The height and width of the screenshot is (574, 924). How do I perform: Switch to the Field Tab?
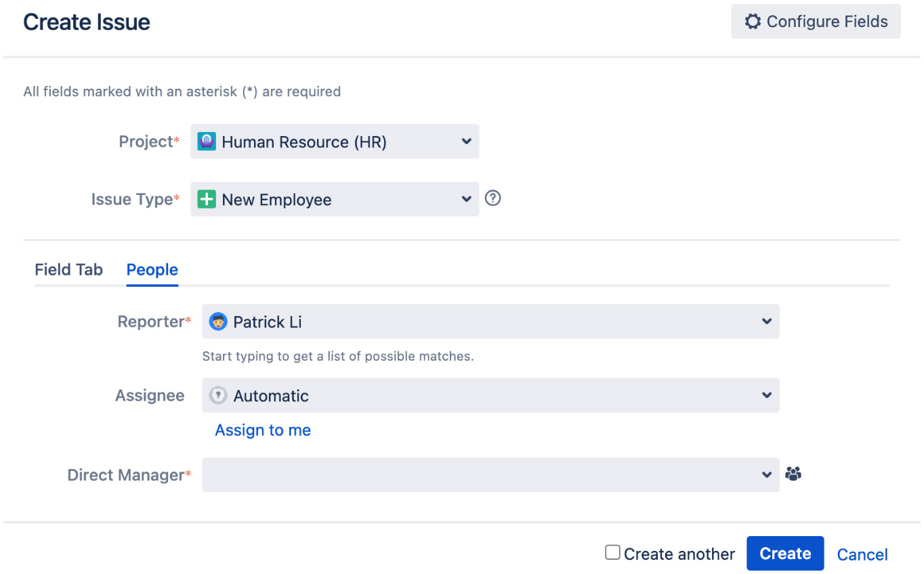[x=68, y=269]
